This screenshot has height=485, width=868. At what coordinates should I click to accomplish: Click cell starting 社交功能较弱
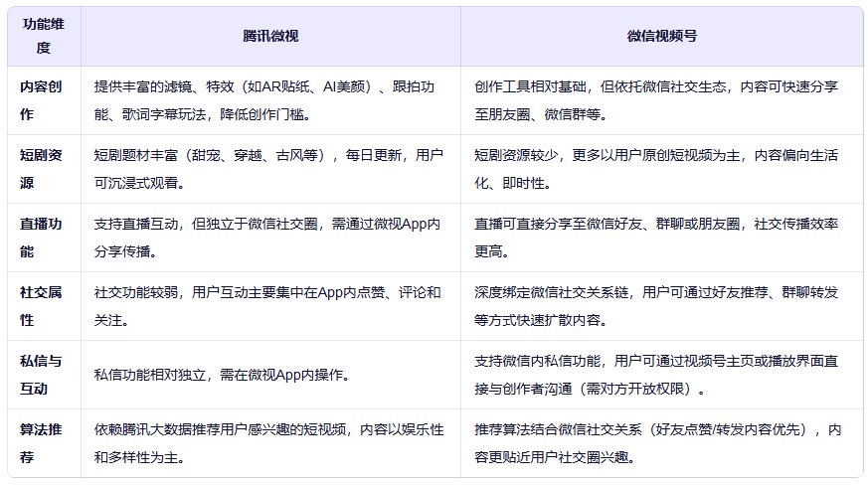point(270,306)
